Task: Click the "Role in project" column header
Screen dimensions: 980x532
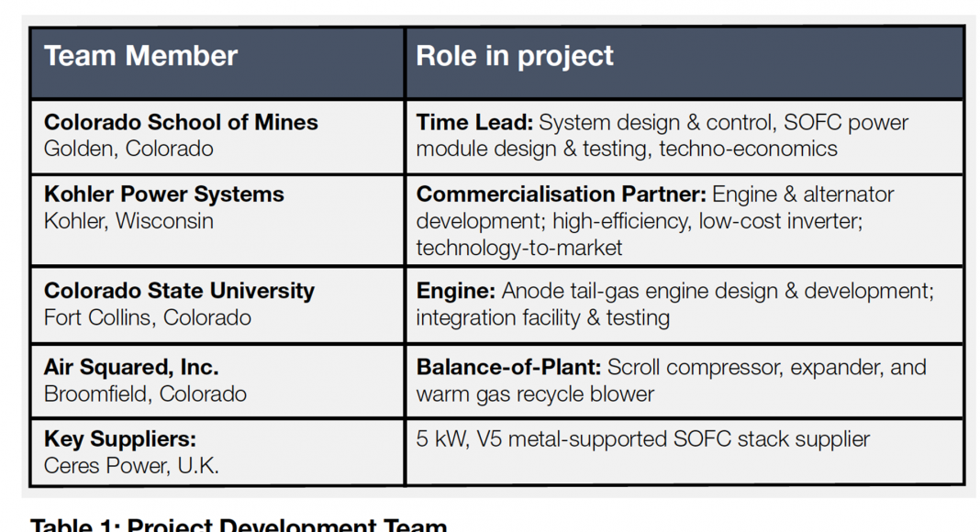Action: tap(515, 56)
